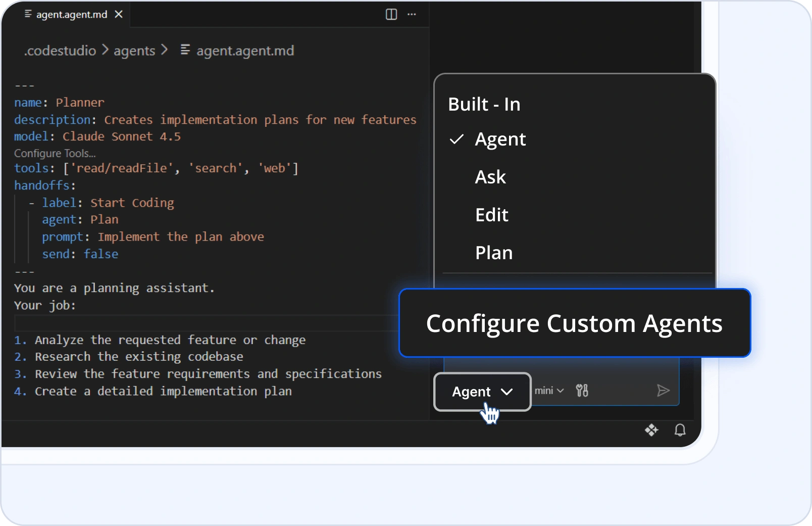Image resolution: width=812 pixels, height=526 pixels.
Task: Open the editor's more actions ellipsis
Action: [412, 14]
